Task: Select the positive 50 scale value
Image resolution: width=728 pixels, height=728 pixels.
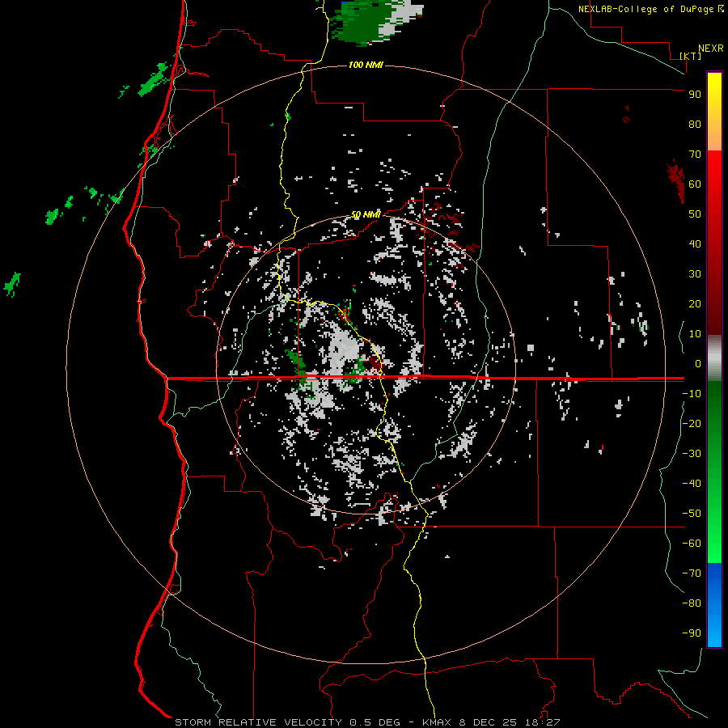Action: point(695,214)
